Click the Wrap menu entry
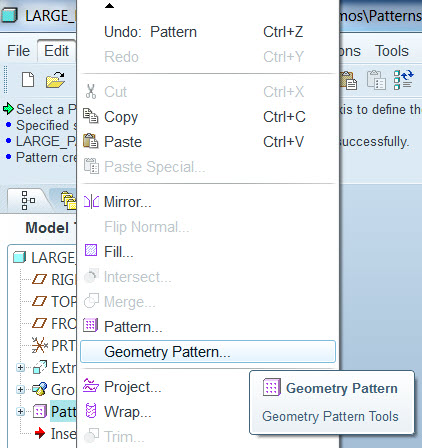Screen dimensions: 422x448 [208, 412]
